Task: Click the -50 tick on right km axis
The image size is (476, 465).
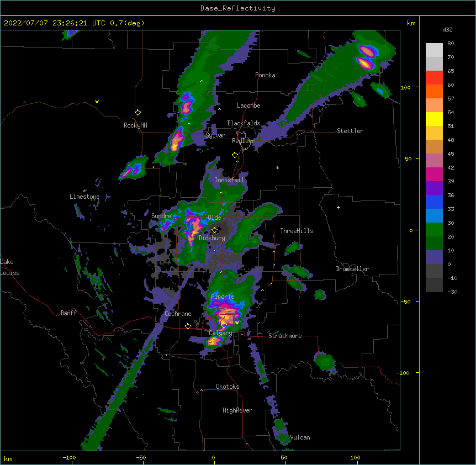Action: point(405,302)
